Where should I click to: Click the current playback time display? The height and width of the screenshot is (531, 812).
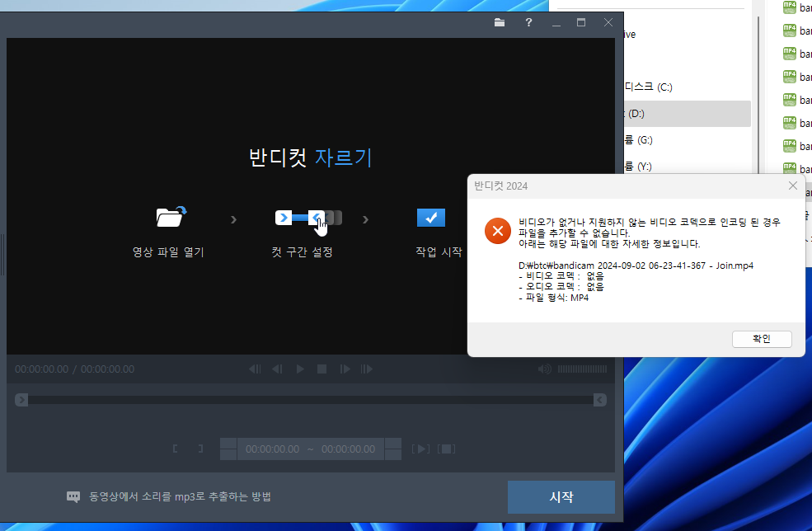point(41,369)
